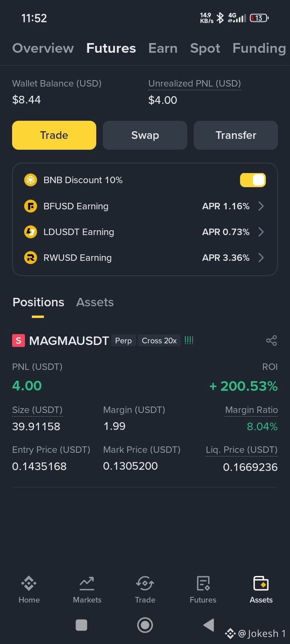Tap the yellow Trade button
Viewport: 290px width, 644px height.
coord(54,135)
